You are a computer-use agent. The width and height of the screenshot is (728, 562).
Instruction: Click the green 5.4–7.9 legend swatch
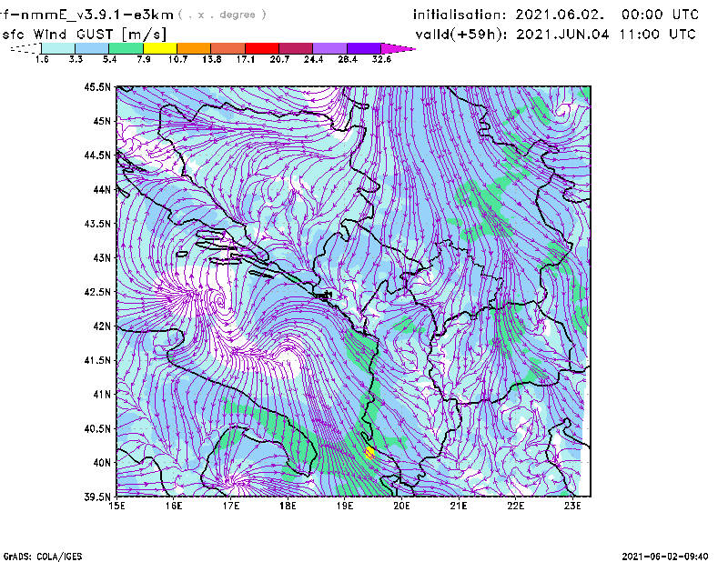click(126, 48)
